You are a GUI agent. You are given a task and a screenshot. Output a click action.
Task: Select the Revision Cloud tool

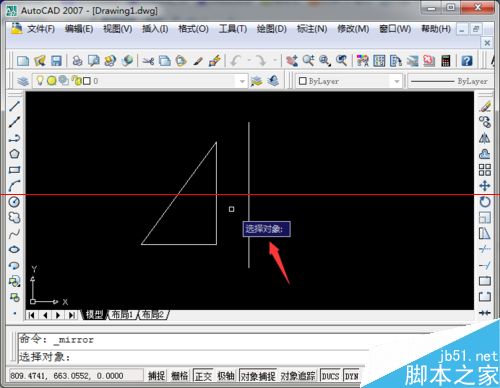pyautogui.click(x=14, y=218)
